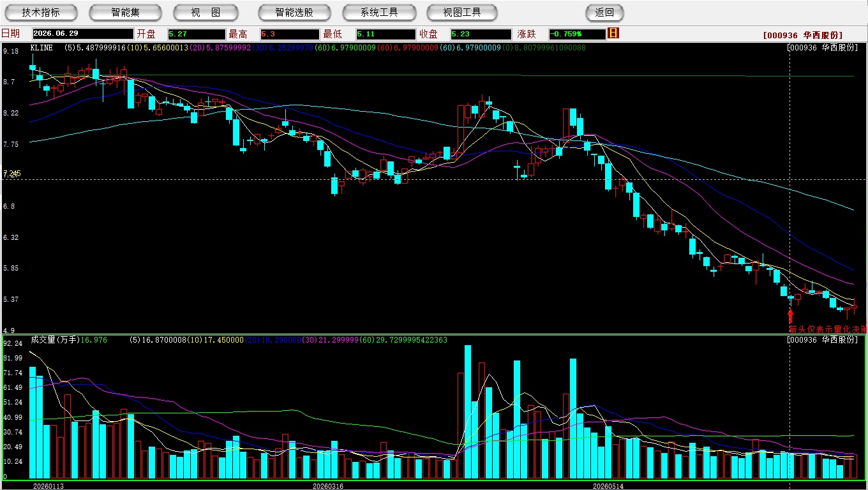The height and width of the screenshot is (490, 868).
Task: Select the date field 2026.06.29
Action: 83,34
